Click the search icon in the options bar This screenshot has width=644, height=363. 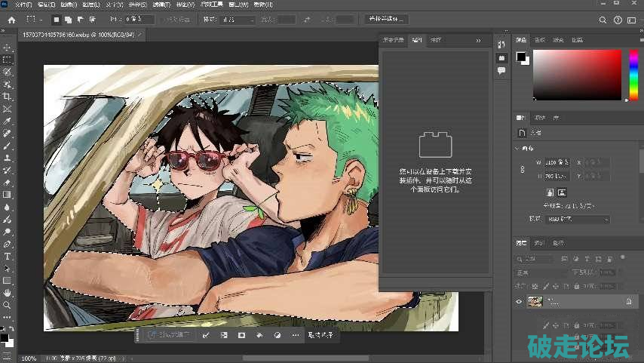(602, 20)
